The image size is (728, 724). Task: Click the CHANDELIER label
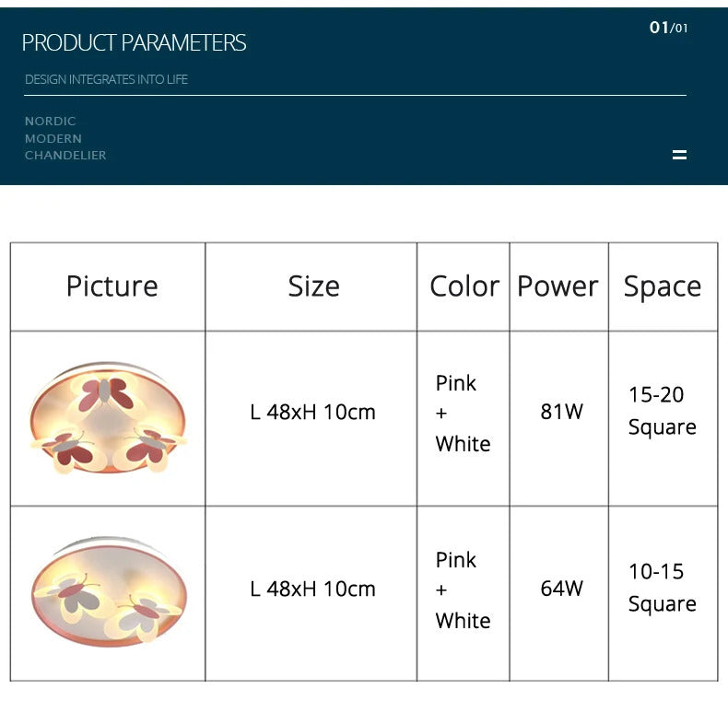click(65, 156)
